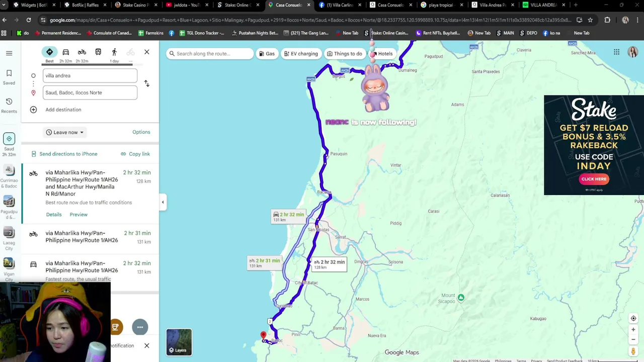
Task: Click the 2 hr 31 min map route label
Action: click(264, 263)
